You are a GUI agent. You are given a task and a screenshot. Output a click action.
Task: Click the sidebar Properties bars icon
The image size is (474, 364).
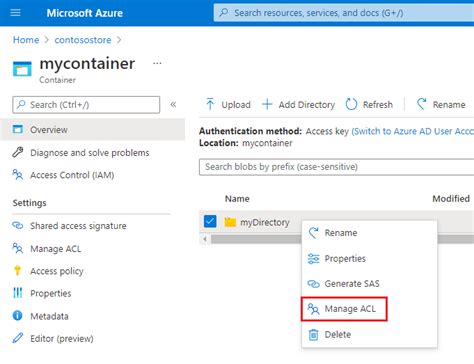(x=18, y=293)
